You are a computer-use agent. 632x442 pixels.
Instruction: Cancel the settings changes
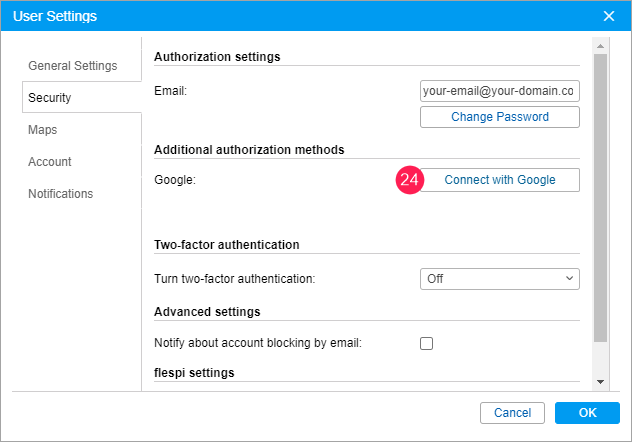(x=512, y=413)
